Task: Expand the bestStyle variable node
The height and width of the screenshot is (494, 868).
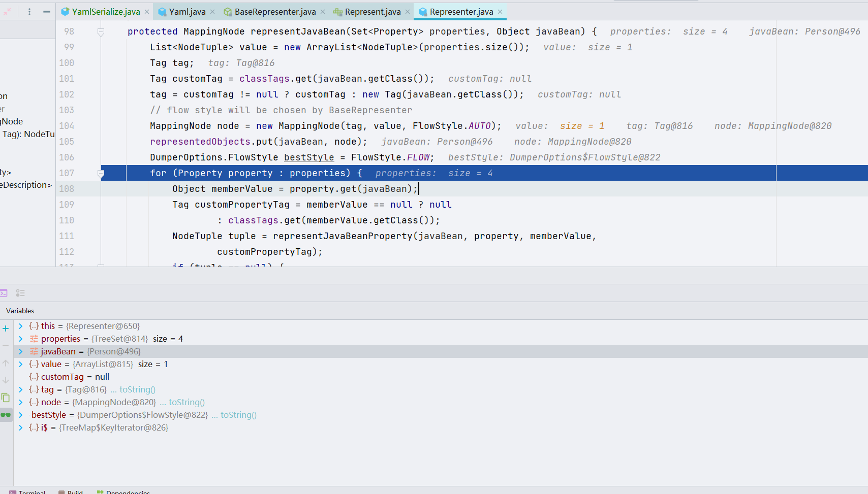Action: click(20, 415)
